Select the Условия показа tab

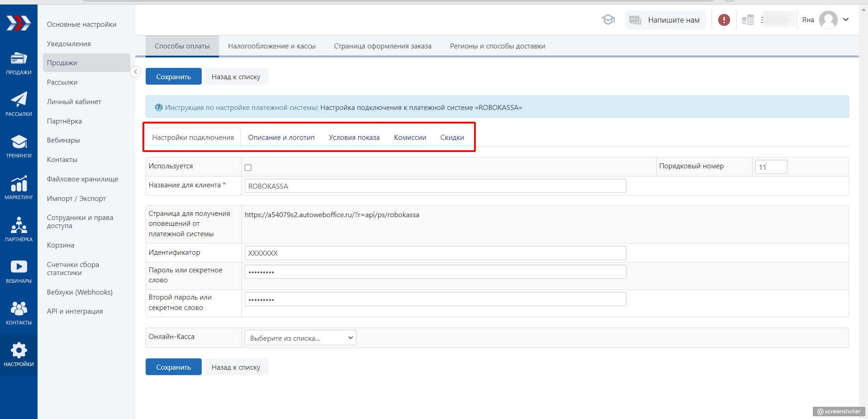pos(354,138)
